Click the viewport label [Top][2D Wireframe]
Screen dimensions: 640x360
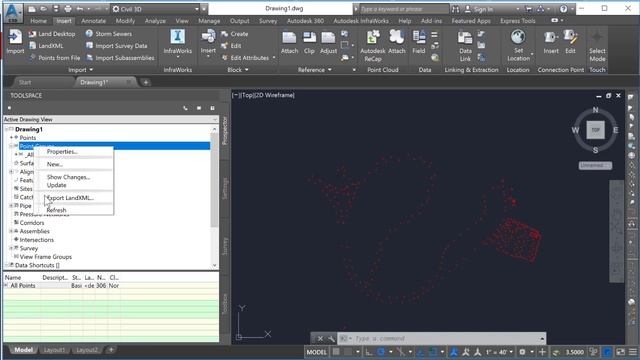[263, 95]
